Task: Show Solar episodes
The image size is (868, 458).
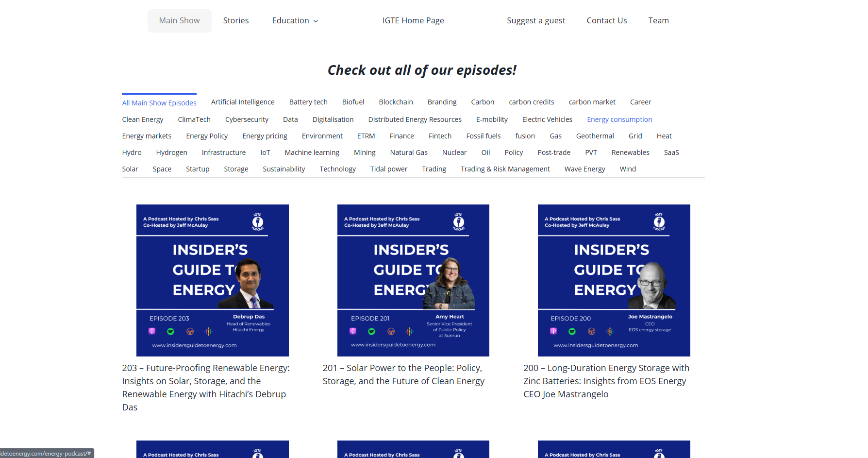Action: point(130,169)
